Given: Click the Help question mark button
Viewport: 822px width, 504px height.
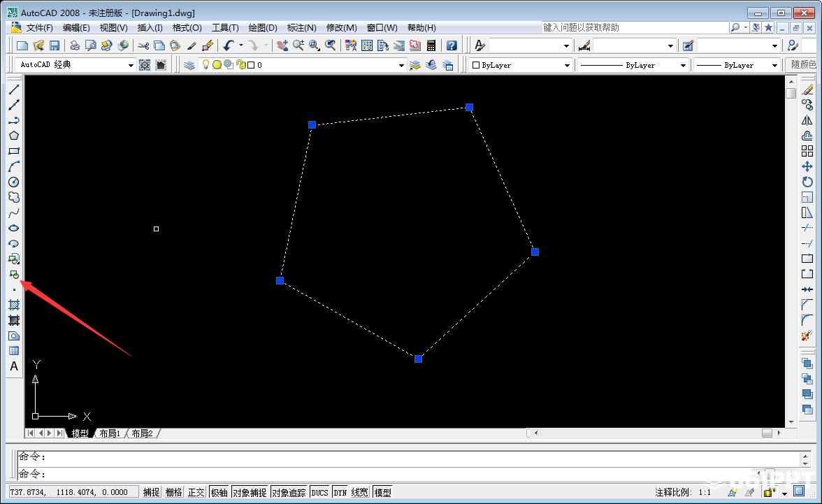Looking at the screenshot, I should [x=452, y=45].
